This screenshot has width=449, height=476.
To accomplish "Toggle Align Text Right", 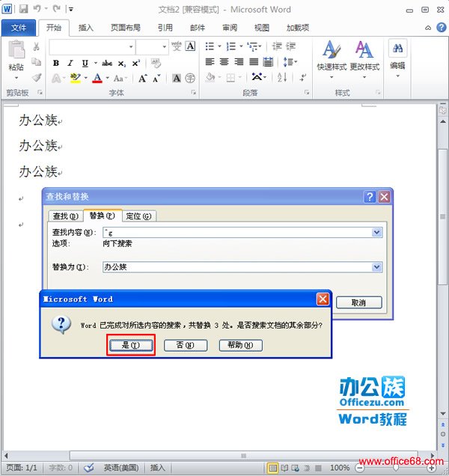I will 239,62.
